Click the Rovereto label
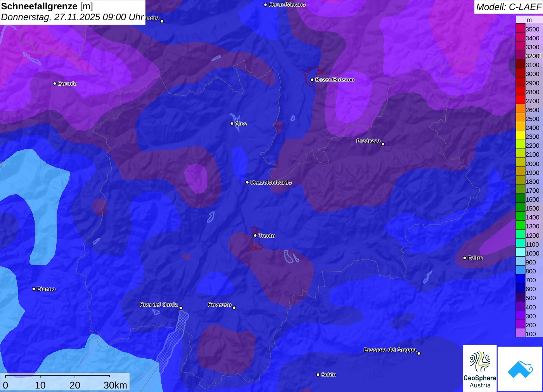The width and height of the screenshot is (543, 392). 220,304
